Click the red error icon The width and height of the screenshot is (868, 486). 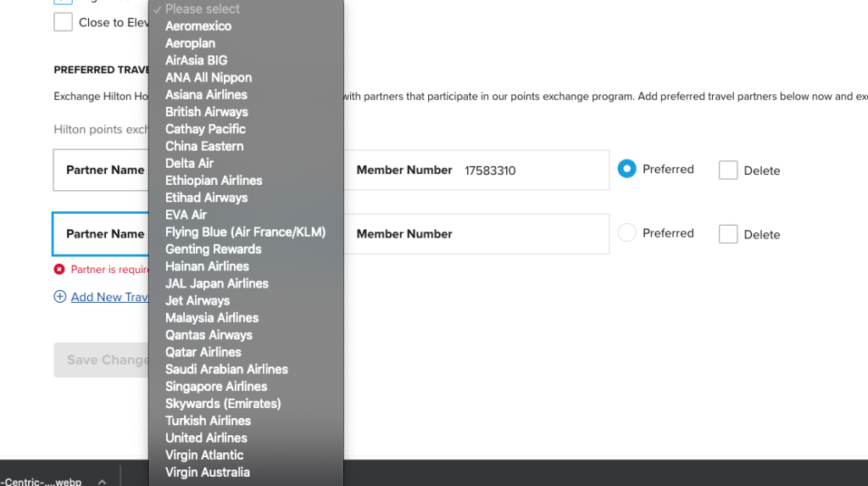(x=59, y=270)
